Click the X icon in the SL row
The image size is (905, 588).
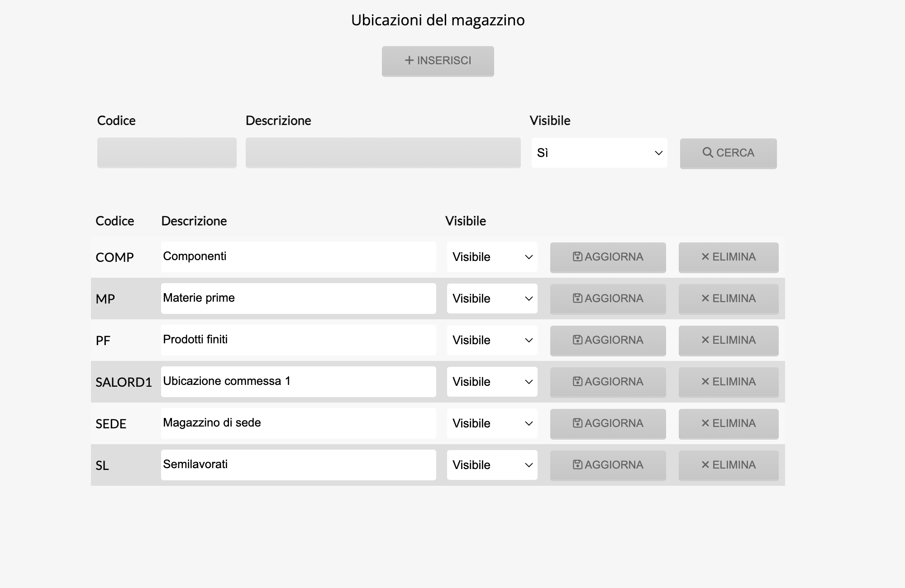(705, 465)
